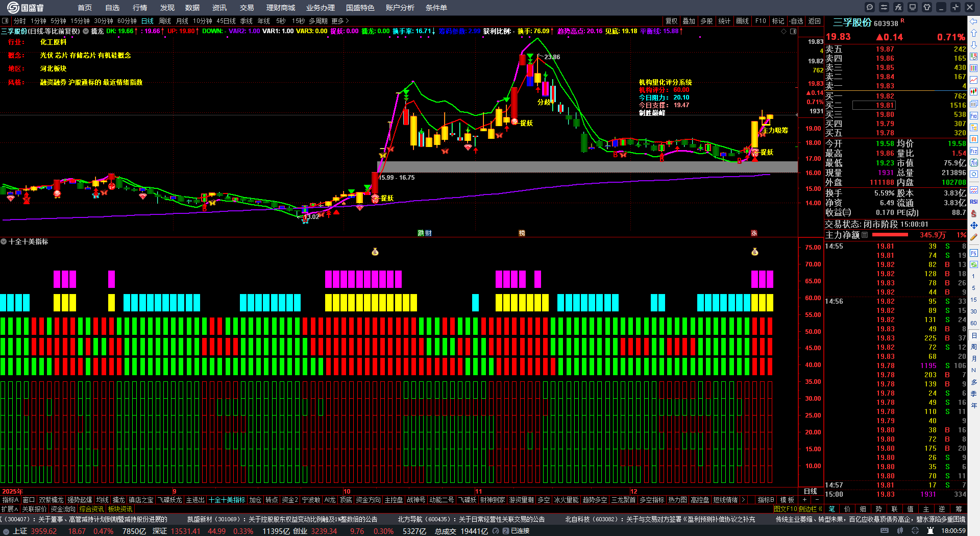Toggle 叠加 overlay option
Screen dimensions: 980x536
(689, 21)
